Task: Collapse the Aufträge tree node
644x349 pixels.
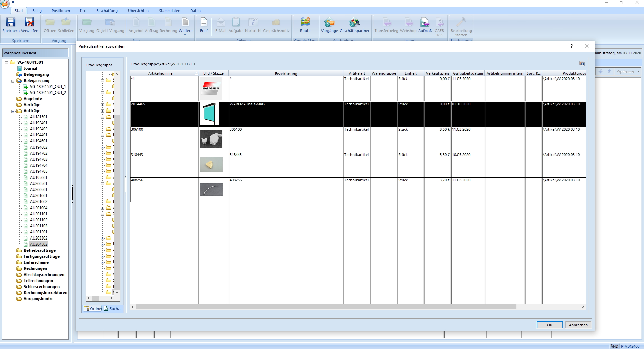Action: coord(13,111)
